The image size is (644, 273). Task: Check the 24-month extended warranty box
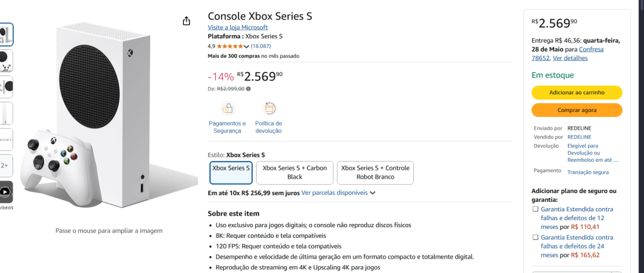[x=535, y=238]
